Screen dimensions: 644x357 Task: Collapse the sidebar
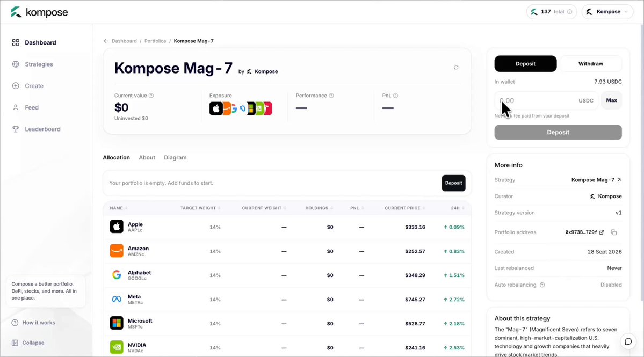tap(28, 343)
